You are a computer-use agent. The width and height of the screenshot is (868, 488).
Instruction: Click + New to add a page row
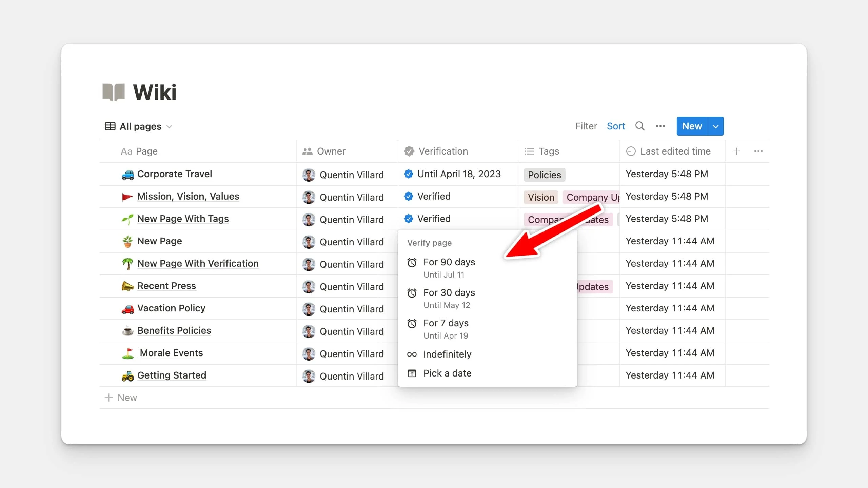(x=121, y=397)
